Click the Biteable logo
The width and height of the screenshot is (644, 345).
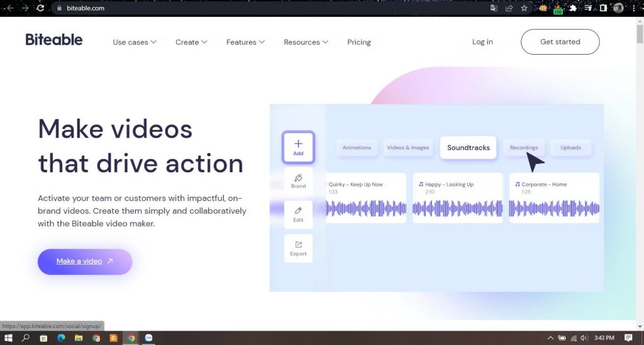pyautogui.click(x=54, y=40)
